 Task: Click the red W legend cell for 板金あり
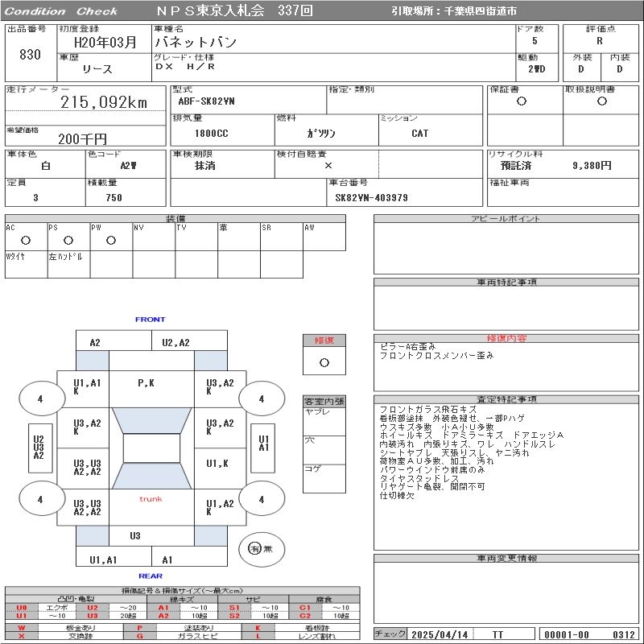click(x=22, y=627)
